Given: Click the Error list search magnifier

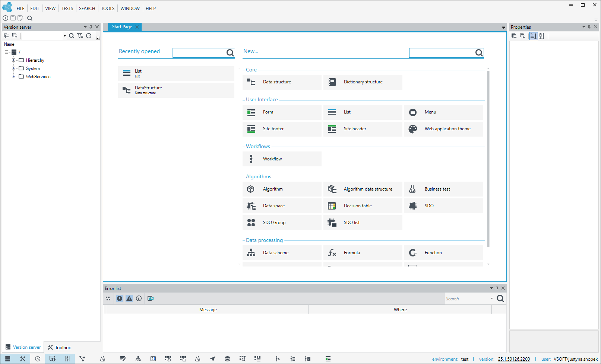Looking at the screenshot, I should 500,298.
